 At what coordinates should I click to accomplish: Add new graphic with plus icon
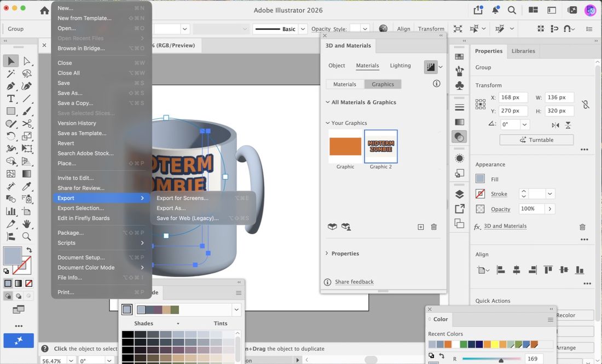421,227
